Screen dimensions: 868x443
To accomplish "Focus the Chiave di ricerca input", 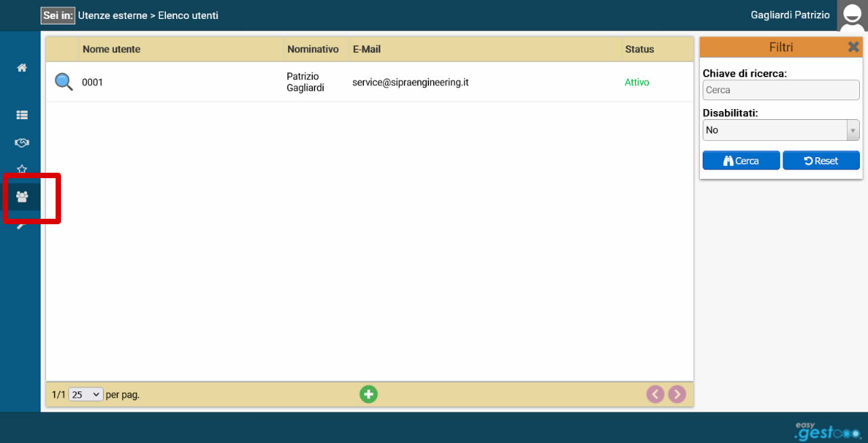I will (x=781, y=89).
